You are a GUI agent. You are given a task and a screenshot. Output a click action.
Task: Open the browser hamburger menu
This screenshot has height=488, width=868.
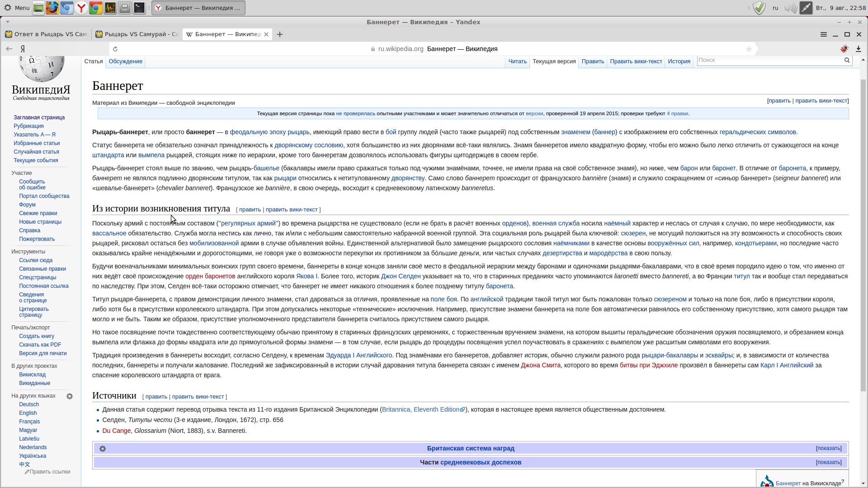tap(824, 34)
